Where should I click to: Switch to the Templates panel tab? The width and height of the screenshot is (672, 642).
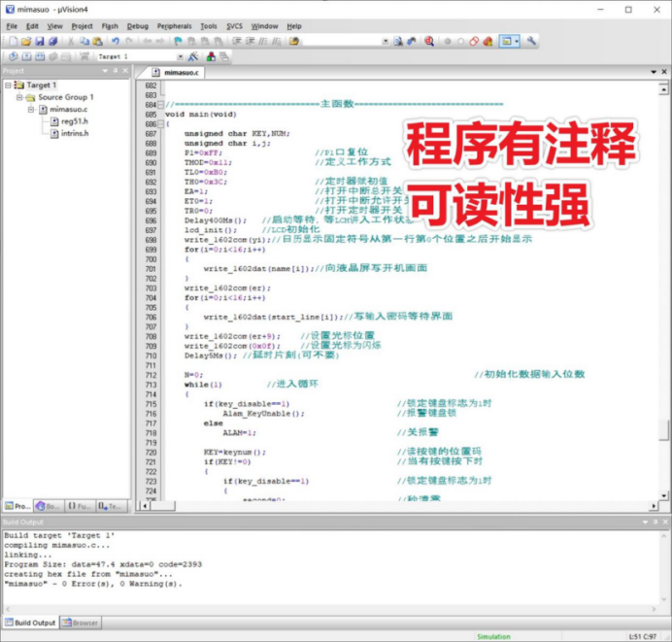(112, 506)
